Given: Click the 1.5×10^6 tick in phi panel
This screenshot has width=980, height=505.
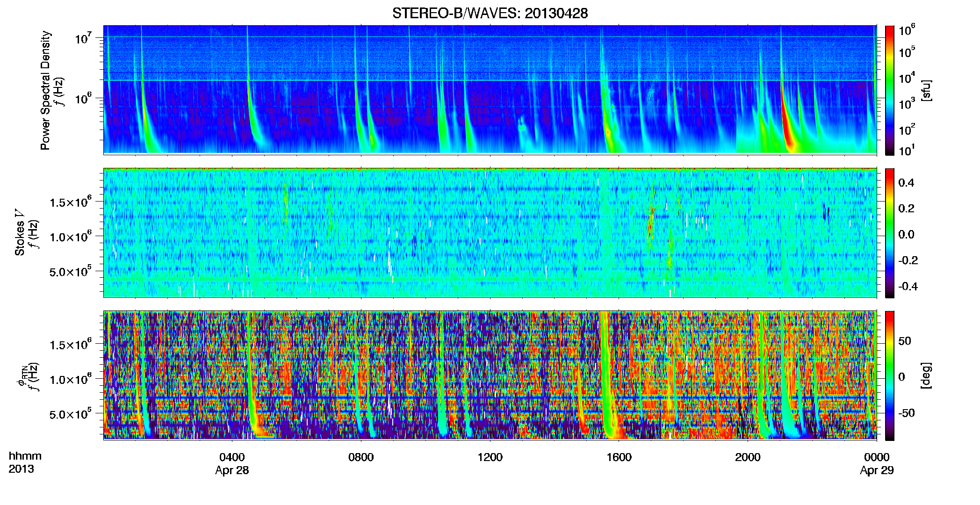Looking at the screenshot, I should click(x=71, y=344).
